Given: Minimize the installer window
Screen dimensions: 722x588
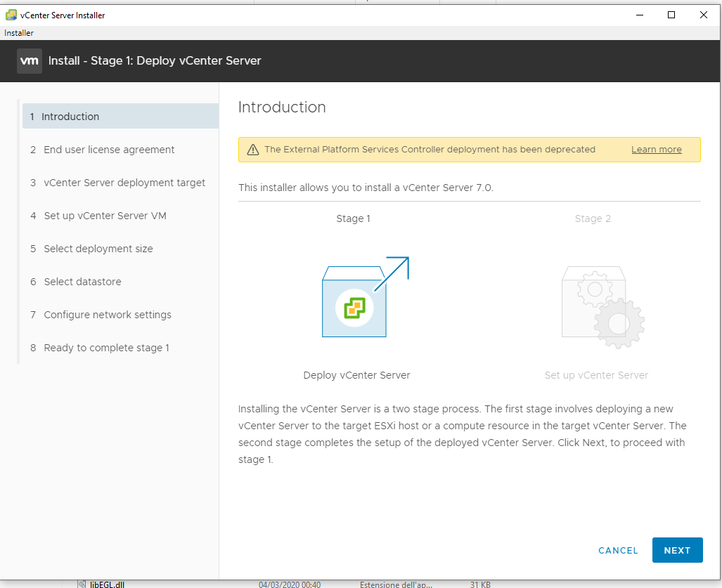Looking at the screenshot, I should tap(640, 15).
